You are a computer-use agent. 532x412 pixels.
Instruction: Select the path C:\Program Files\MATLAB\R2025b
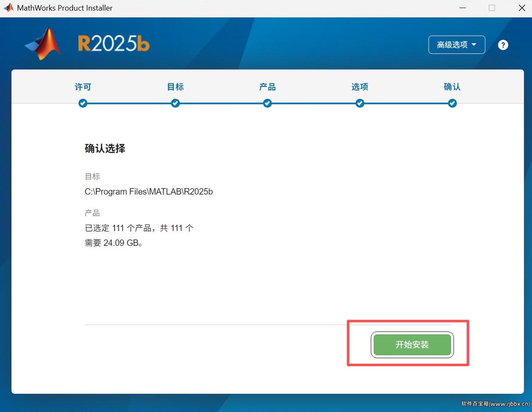[149, 192]
